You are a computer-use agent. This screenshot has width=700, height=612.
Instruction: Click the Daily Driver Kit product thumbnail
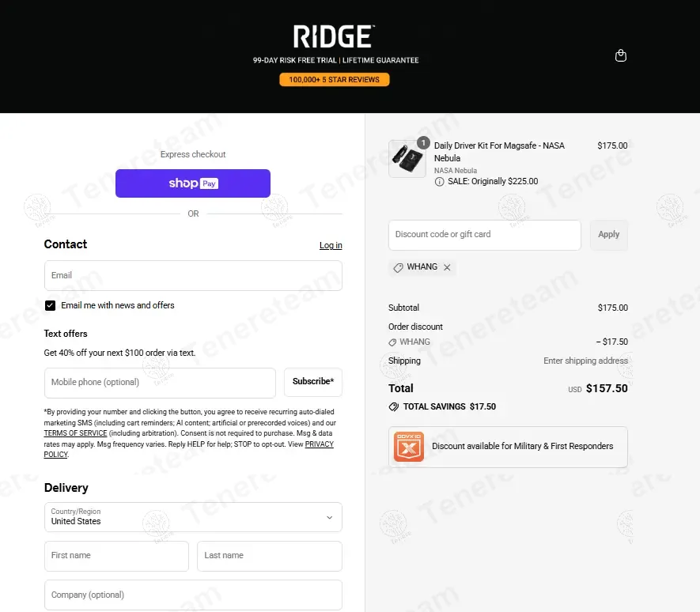pos(407,158)
